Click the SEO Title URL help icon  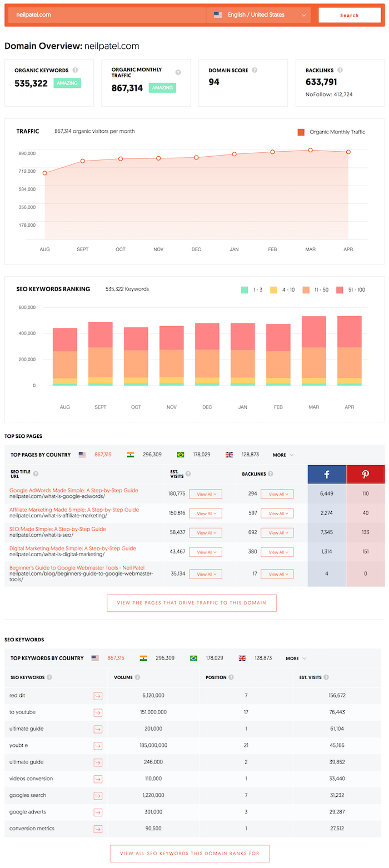36,474
